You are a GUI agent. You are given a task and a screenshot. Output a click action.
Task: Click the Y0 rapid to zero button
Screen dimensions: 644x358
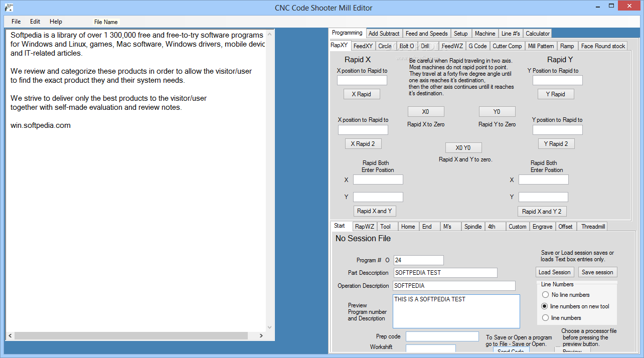click(497, 112)
